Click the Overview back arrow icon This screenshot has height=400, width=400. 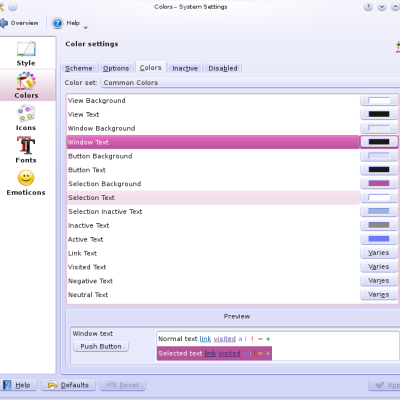pos(3,23)
